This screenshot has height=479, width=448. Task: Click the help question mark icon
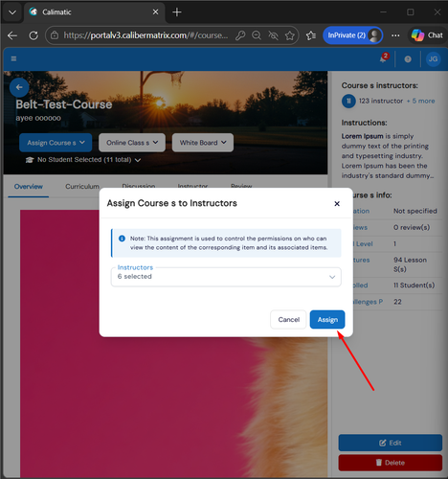(408, 59)
